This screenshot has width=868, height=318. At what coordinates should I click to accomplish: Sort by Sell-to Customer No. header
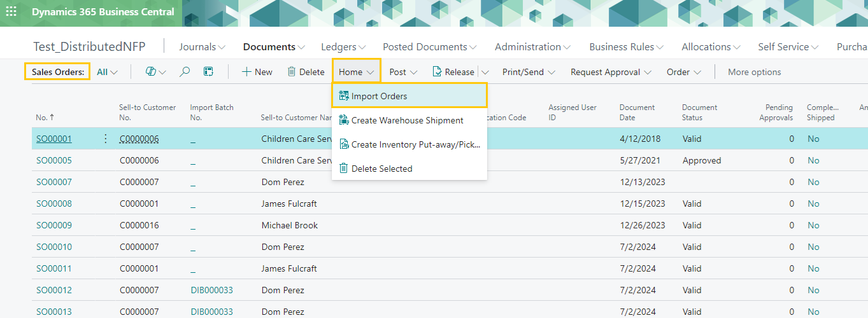click(148, 113)
